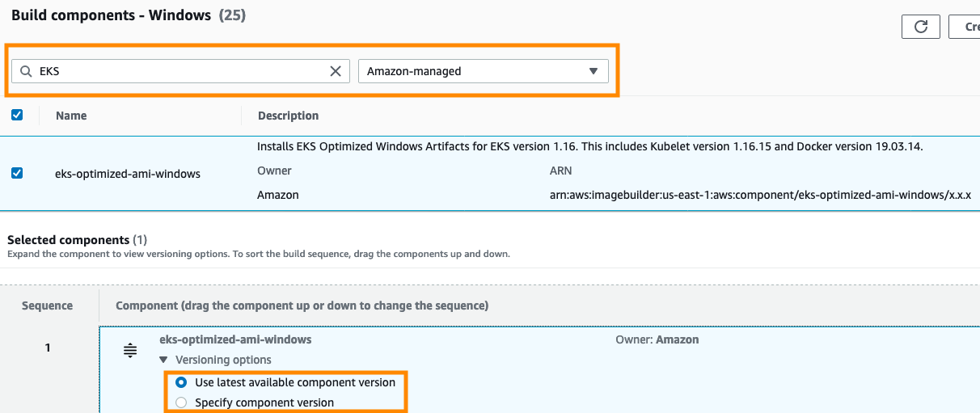Select the eks-optimized-ami-windows name in table
The width and height of the screenshot is (980, 413).
[128, 173]
